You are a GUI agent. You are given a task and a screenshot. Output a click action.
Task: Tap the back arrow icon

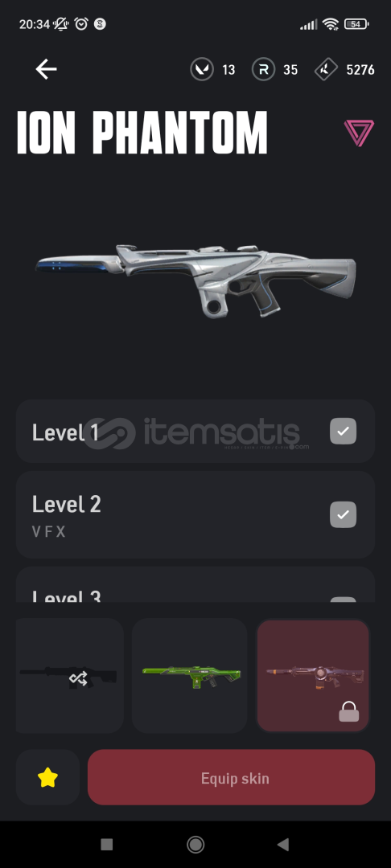pyautogui.click(x=46, y=69)
